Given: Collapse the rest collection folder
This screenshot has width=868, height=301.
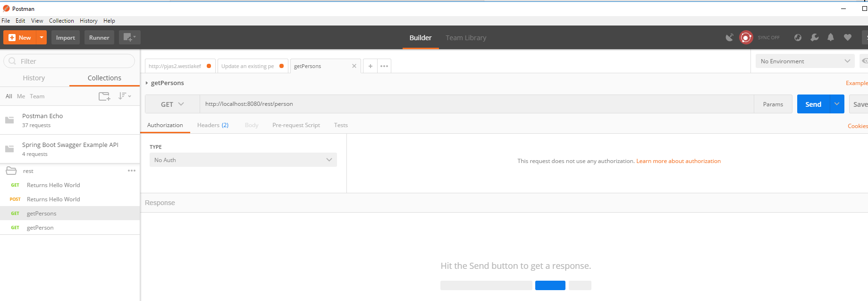Looking at the screenshot, I should (x=11, y=171).
